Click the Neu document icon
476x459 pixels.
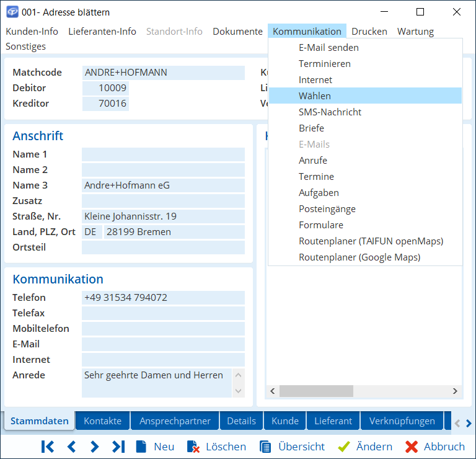(142, 447)
